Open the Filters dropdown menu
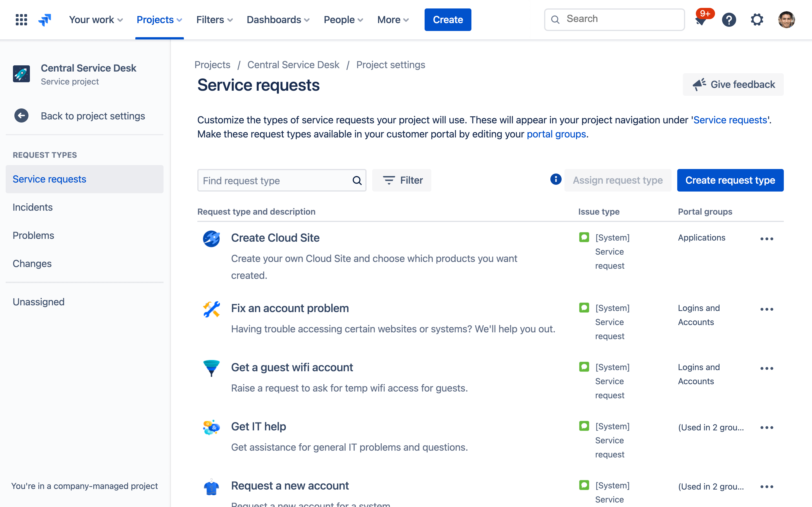 click(x=214, y=19)
